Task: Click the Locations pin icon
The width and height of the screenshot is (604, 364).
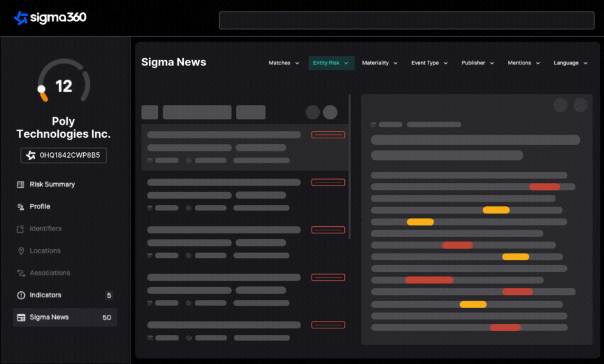Action: coord(21,251)
